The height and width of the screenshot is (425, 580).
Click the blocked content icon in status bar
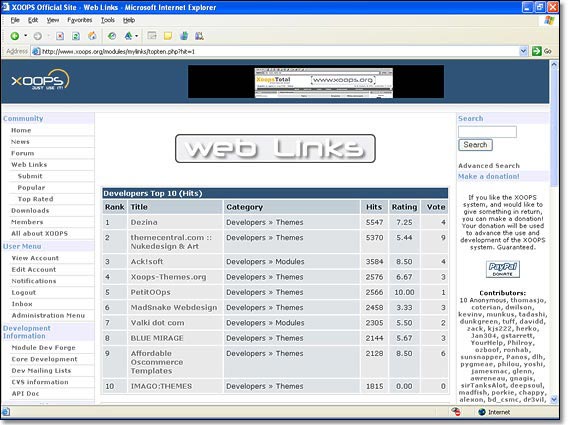tap(456, 411)
